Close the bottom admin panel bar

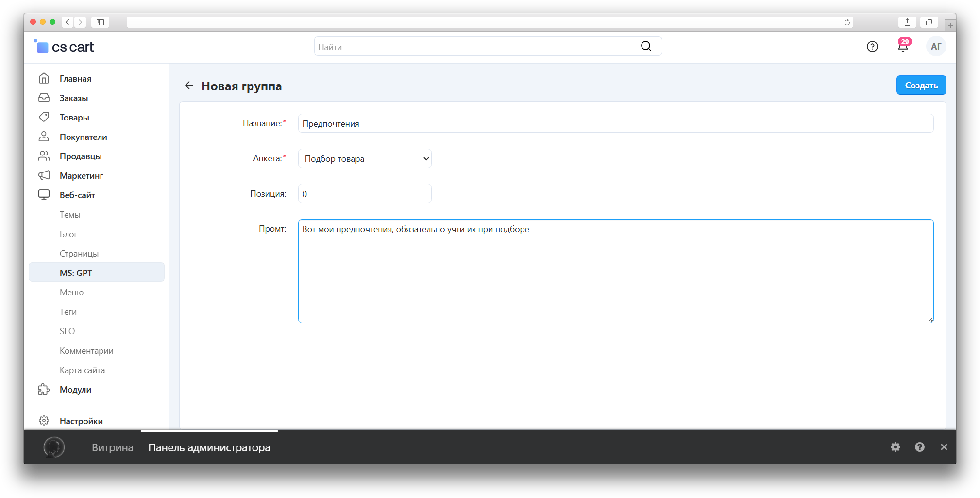point(944,447)
